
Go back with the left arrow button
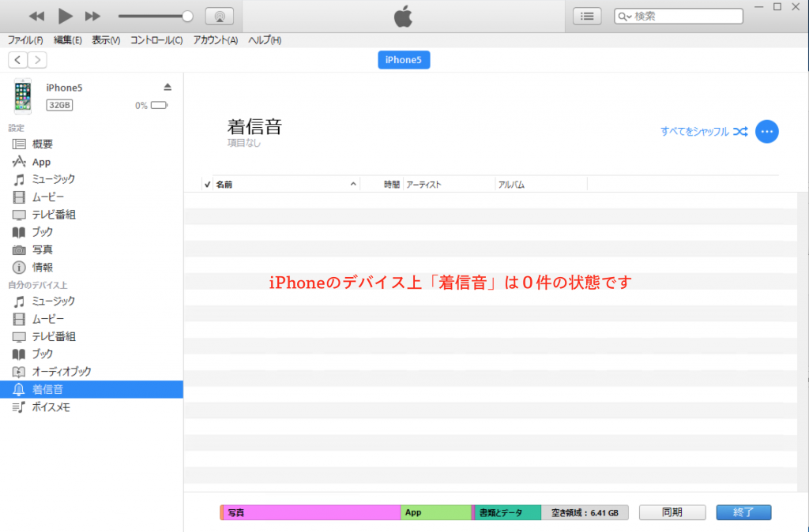pyautogui.click(x=17, y=60)
